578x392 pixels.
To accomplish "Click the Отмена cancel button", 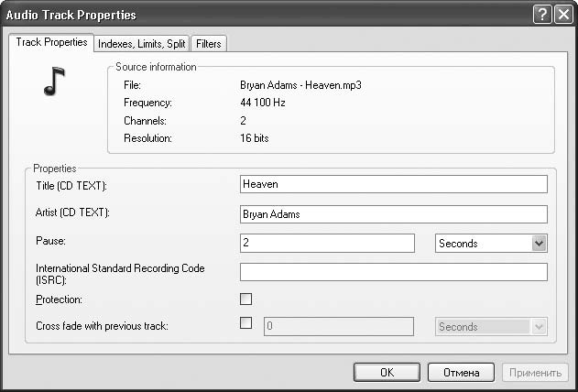I will pyautogui.click(x=461, y=373).
